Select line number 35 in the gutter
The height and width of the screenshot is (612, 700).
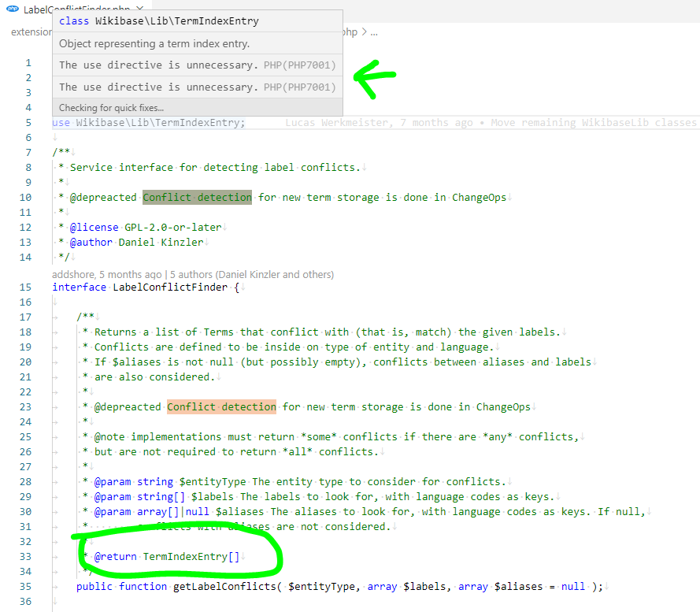(28, 586)
